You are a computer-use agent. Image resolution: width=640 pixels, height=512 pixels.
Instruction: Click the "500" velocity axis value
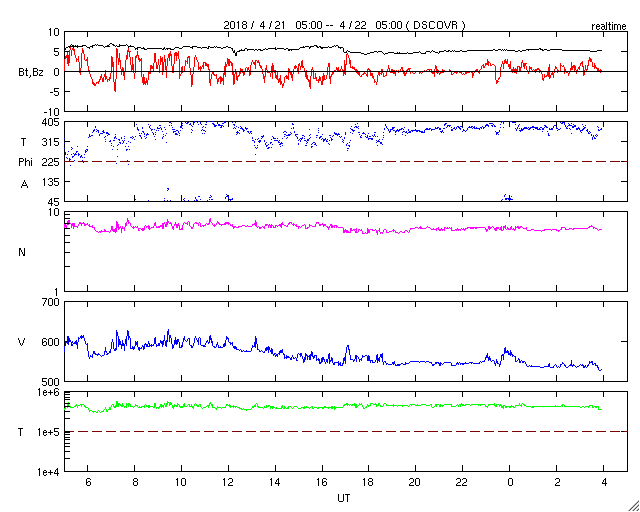coord(52,382)
